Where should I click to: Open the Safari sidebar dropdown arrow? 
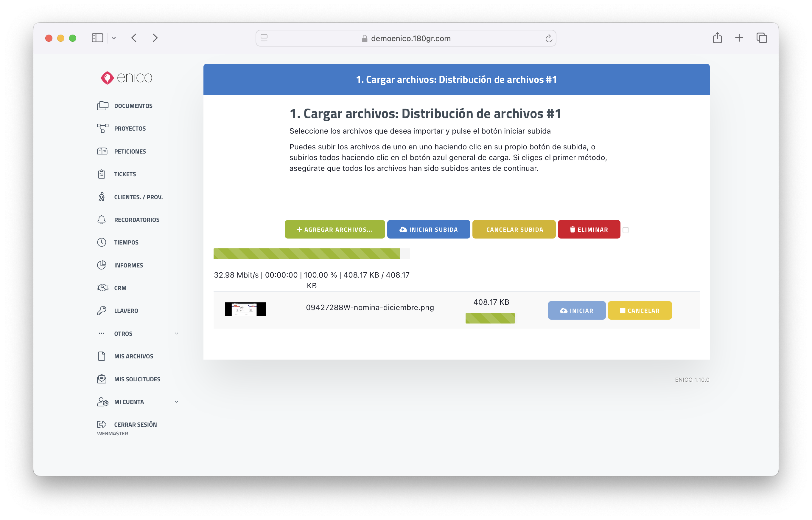click(114, 38)
